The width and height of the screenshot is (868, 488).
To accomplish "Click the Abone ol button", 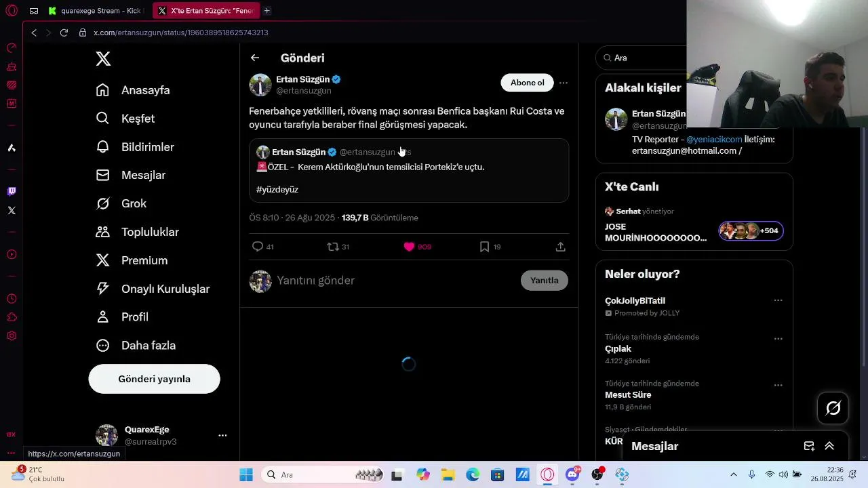I will 527,83.
